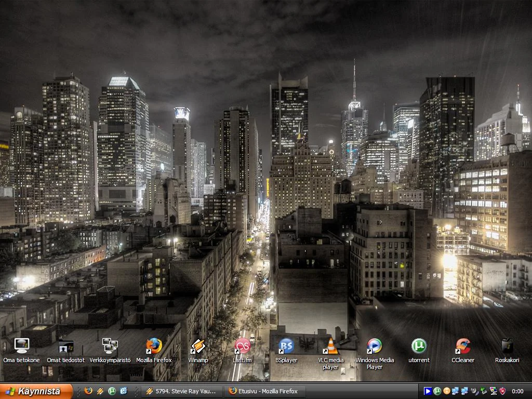Switch to the Stevie Ray Vaughan Winamp taskbar button
Screen dimensions: 532x399
(181, 391)
